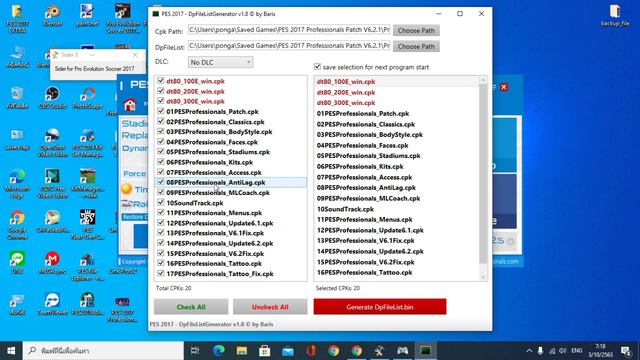Click the Uncheck All button

(270, 307)
